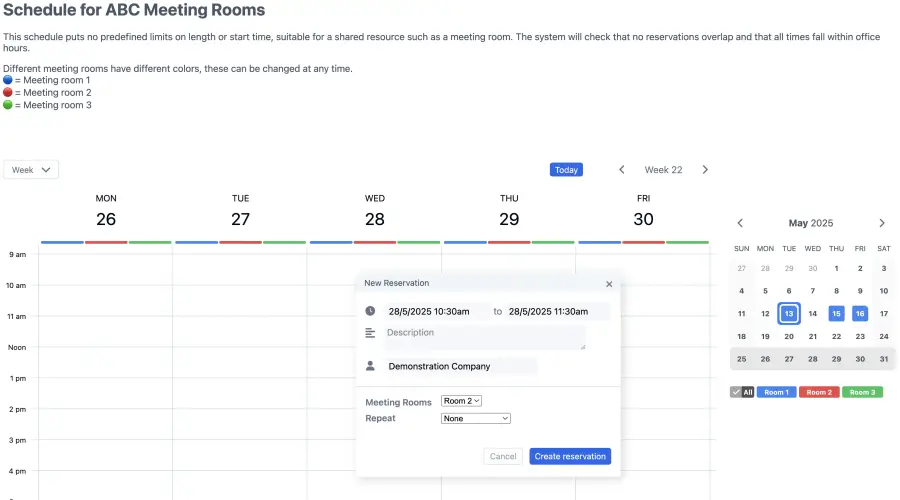Select greyed April 28 in mini calendar
Viewport: 900px width, 500px height.
coord(765,268)
